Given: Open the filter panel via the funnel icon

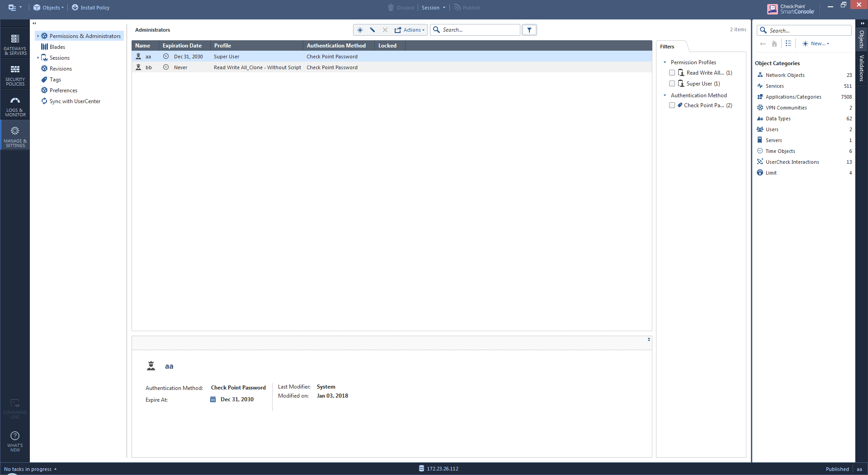Looking at the screenshot, I should pyautogui.click(x=529, y=29).
